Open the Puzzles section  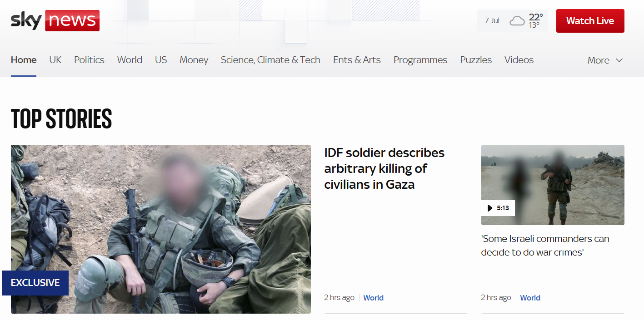click(x=476, y=60)
